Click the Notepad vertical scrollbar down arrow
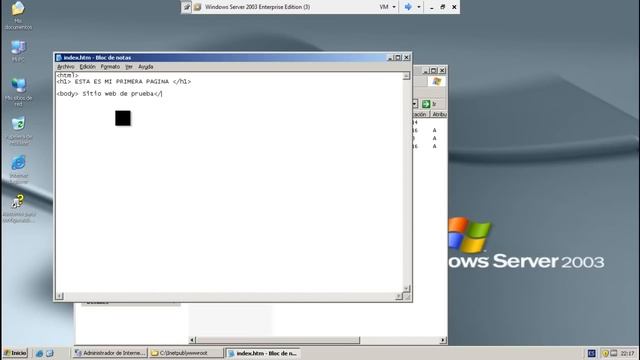Screen dimensions: 640x360 tap(406, 288)
